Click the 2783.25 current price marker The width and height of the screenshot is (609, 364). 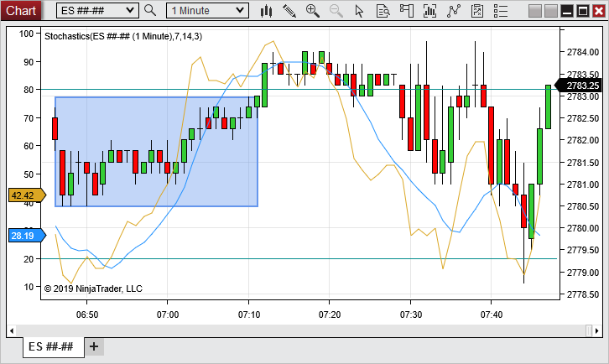(582, 85)
